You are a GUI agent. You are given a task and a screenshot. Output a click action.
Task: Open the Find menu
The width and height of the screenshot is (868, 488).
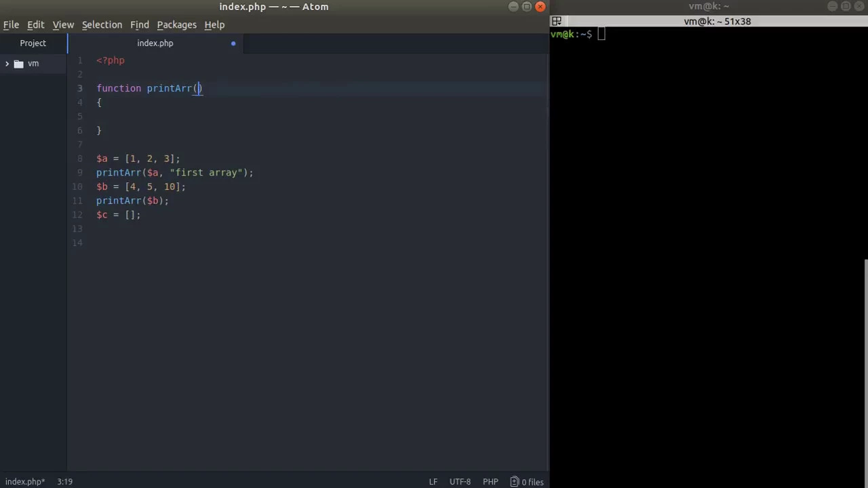click(x=140, y=24)
